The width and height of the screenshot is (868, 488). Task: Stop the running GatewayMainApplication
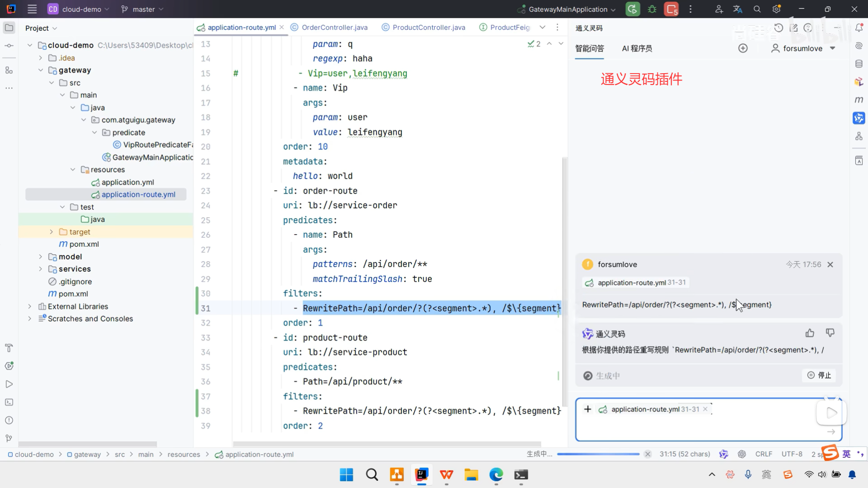pos(671,9)
